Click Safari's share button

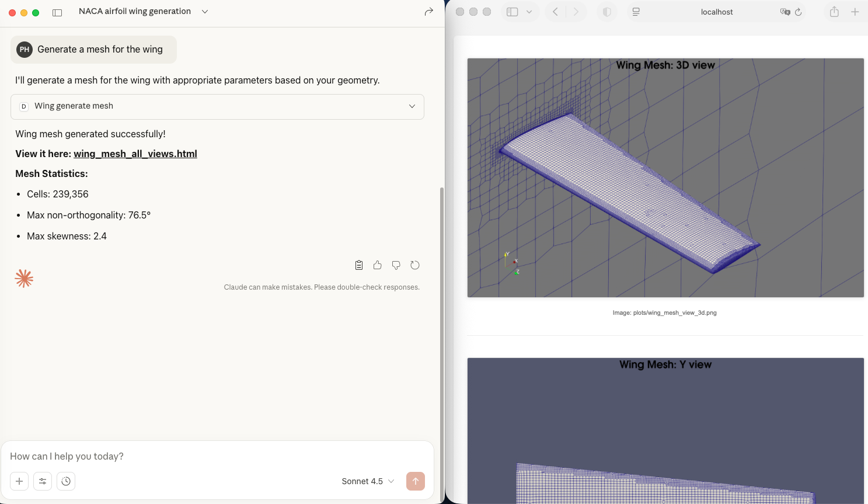pos(834,12)
